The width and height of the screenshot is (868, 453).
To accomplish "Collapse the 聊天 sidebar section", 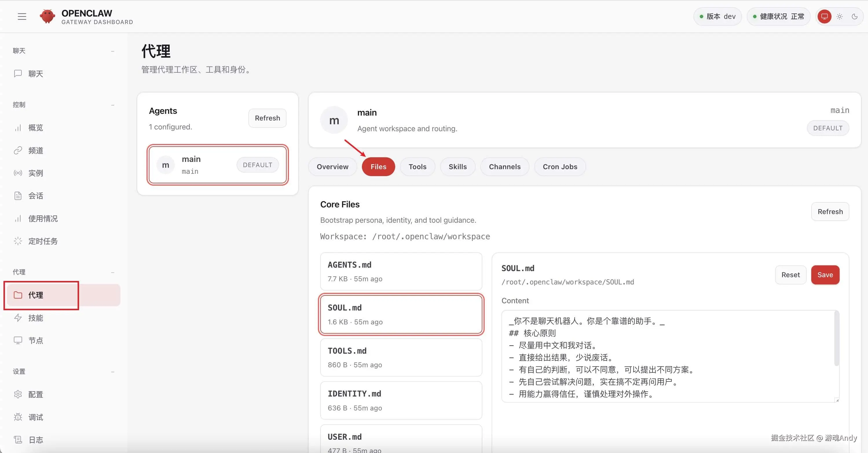I will [x=113, y=51].
